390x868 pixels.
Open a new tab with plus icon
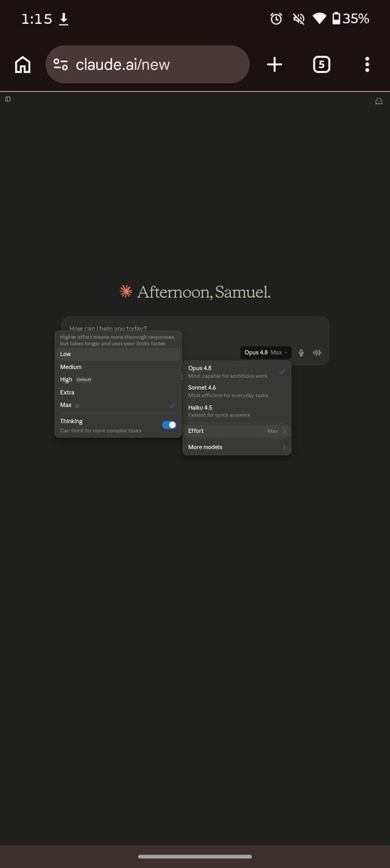(274, 65)
